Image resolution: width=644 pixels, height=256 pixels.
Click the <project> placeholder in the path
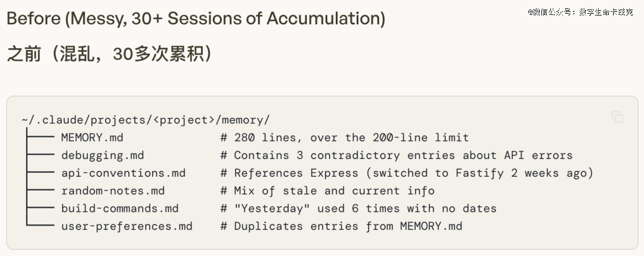(184, 120)
